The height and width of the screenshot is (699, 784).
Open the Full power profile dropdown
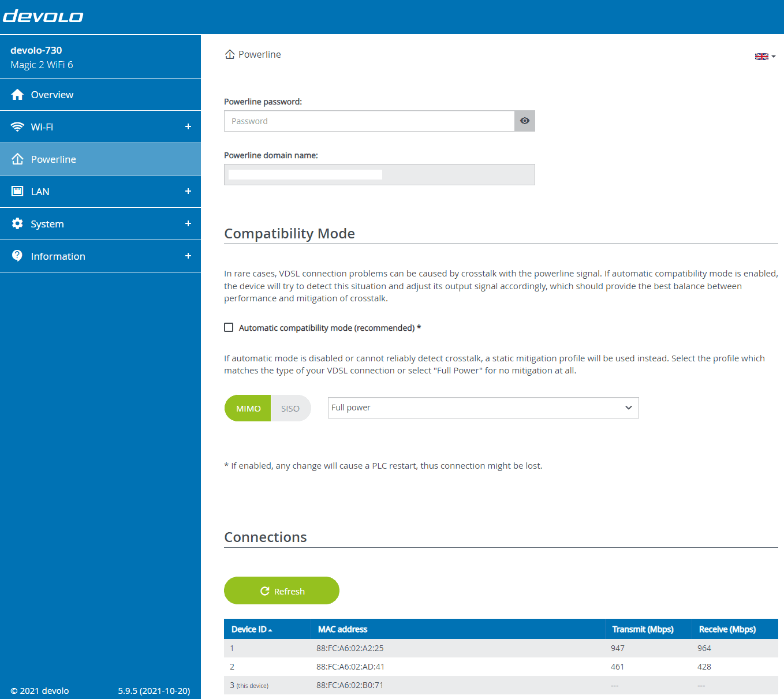(x=483, y=408)
